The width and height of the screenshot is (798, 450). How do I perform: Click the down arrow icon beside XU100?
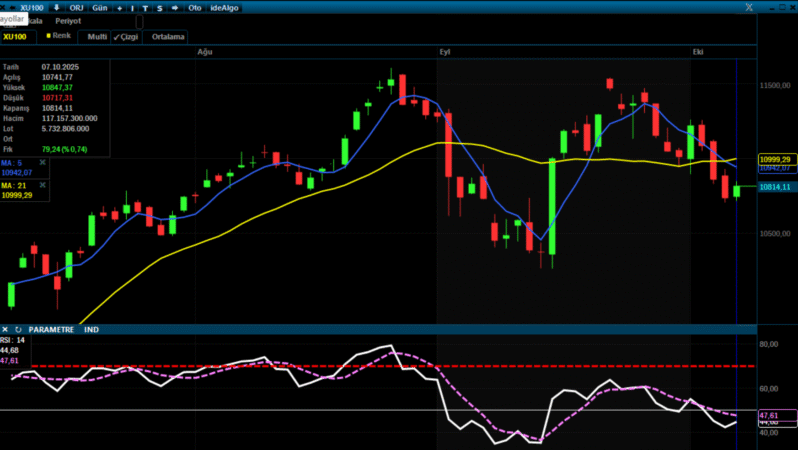pyautogui.click(x=56, y=7)
